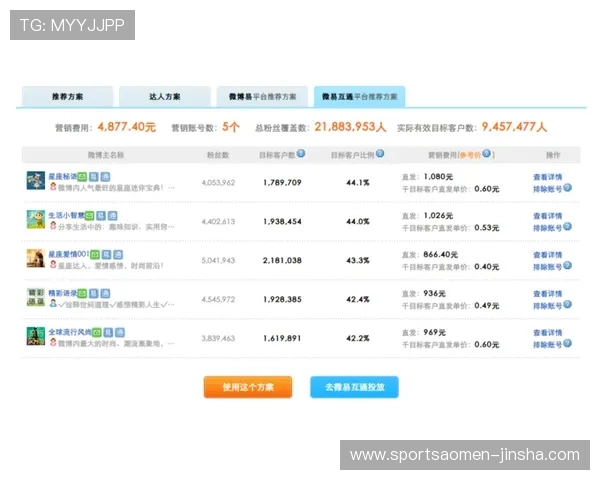View details (查看详情) for 精彩语录
Screen dimensions: 600x480
tap(548, 294)
